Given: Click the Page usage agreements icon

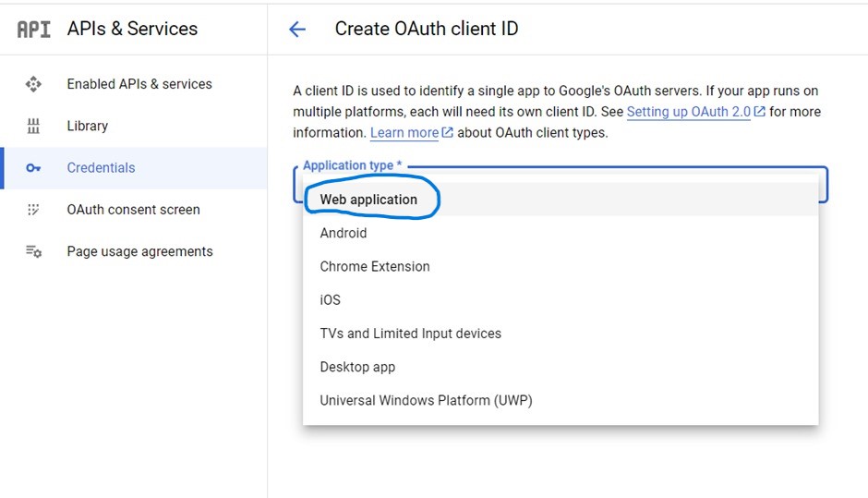Looking at the screenshot, I should click(34, 251).
